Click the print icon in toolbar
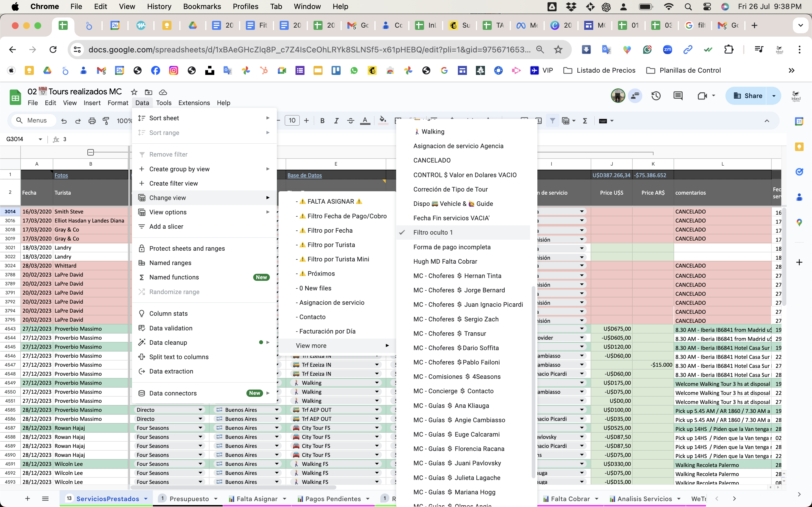Image resolution: width=812 pixels, height=507 pixels. [92, 121]
